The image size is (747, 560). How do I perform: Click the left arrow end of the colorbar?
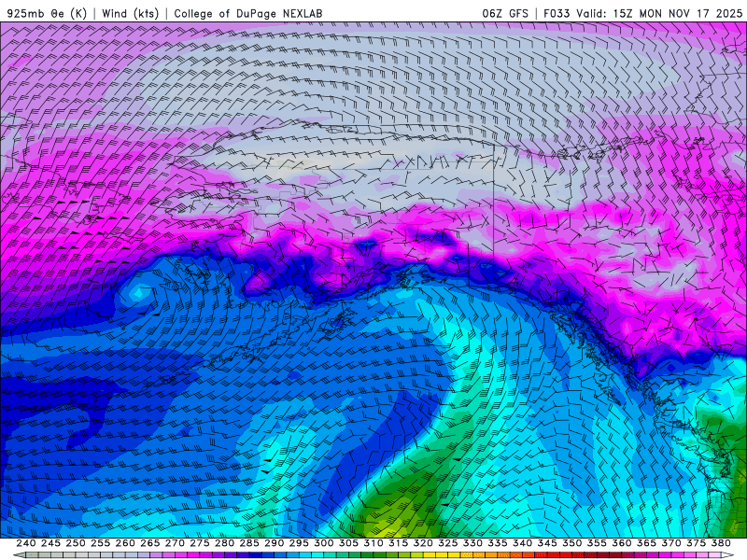point(20,555)
